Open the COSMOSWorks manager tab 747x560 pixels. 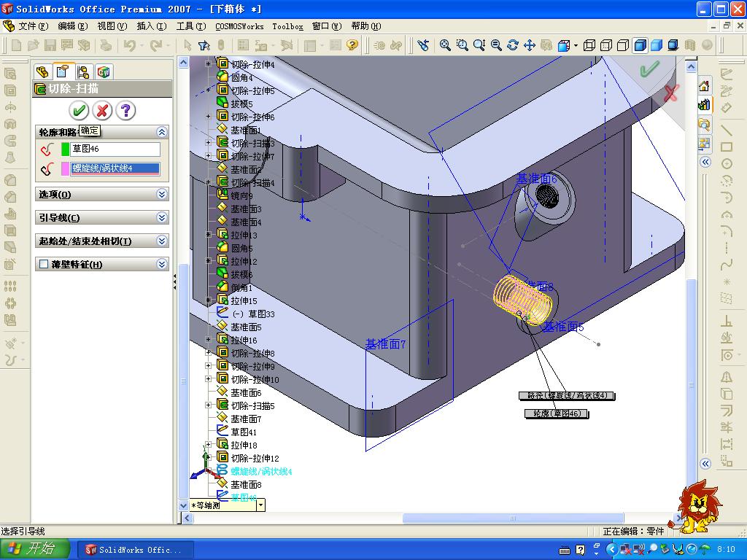click(x=104, y=72)
